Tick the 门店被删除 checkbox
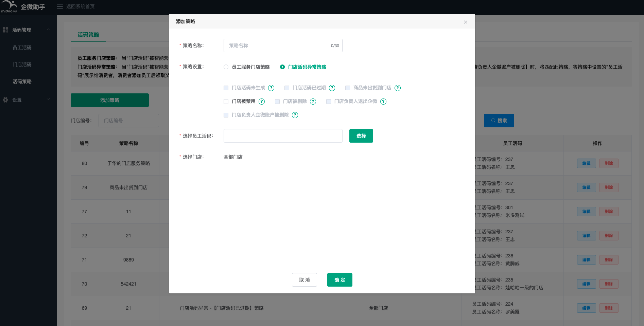Screen dimensions: 644x326 tap(277, 102)
